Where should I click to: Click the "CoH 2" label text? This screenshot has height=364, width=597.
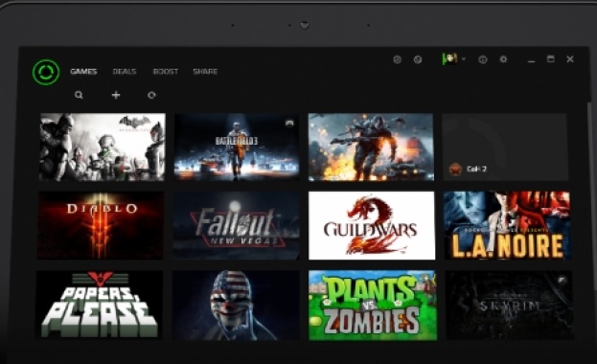tap(476, 169)
